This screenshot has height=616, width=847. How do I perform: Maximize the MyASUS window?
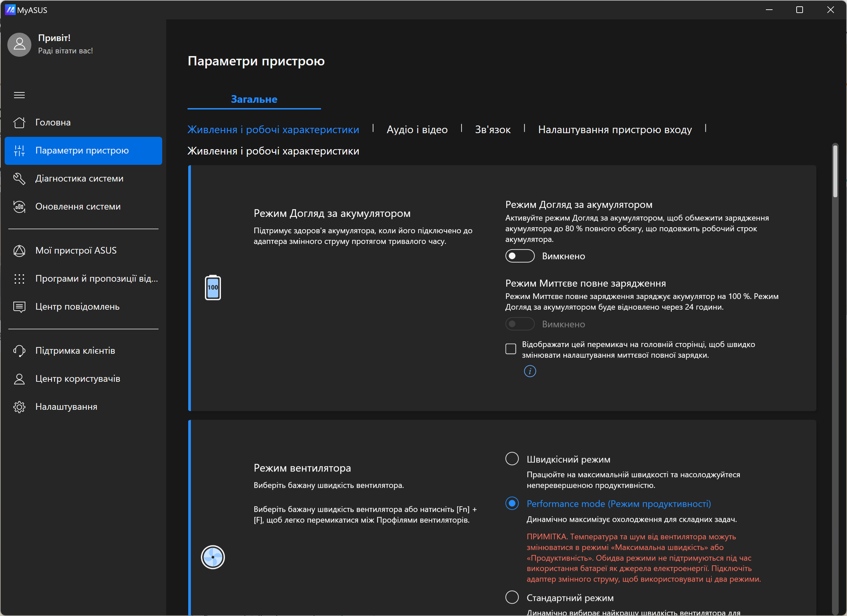[800, 10]
